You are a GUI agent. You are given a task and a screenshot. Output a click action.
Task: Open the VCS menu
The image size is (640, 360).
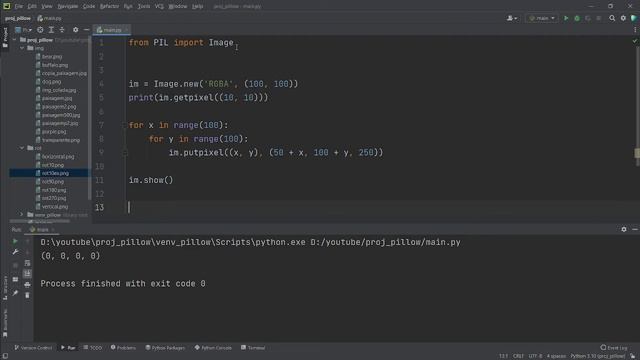[159, 7]
